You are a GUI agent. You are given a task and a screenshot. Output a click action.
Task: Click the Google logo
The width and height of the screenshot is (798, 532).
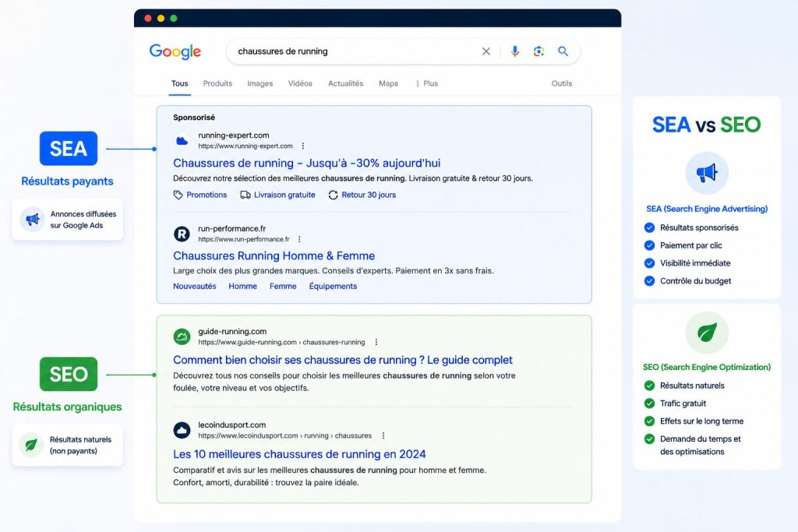point(175,51)
